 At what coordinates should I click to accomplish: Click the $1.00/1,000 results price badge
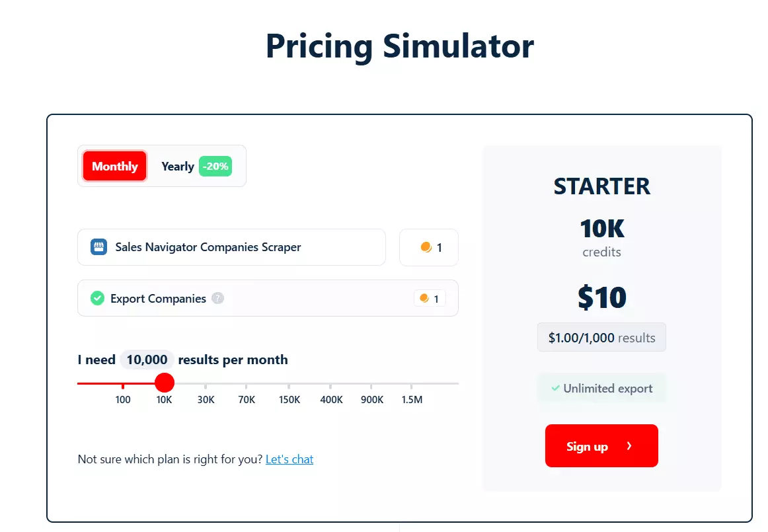tap(601, 337)
